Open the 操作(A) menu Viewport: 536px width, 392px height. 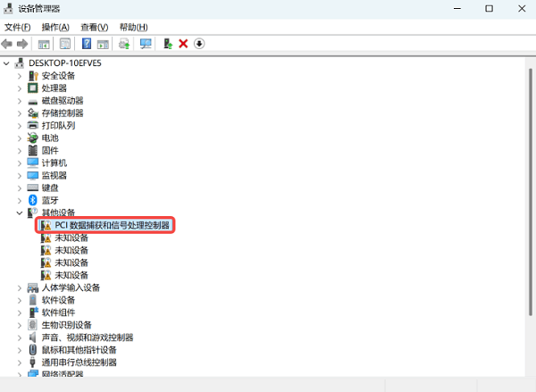point(55,28)
